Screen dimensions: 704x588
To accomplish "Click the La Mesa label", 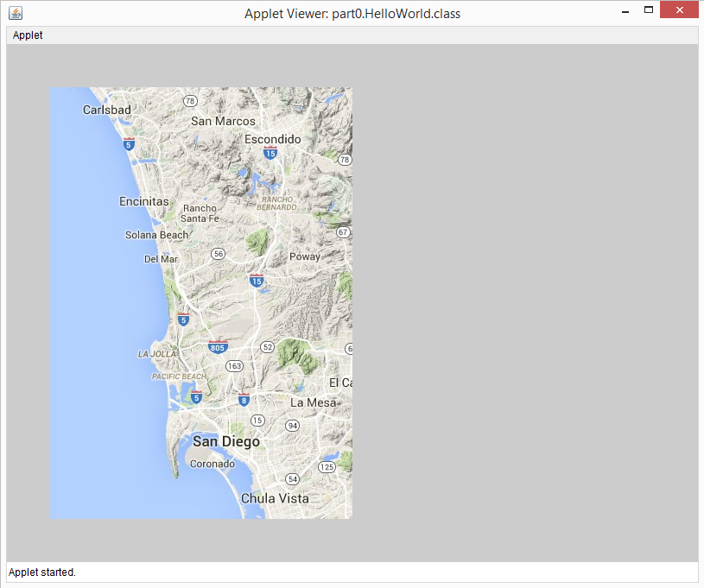I will point(314,402).
